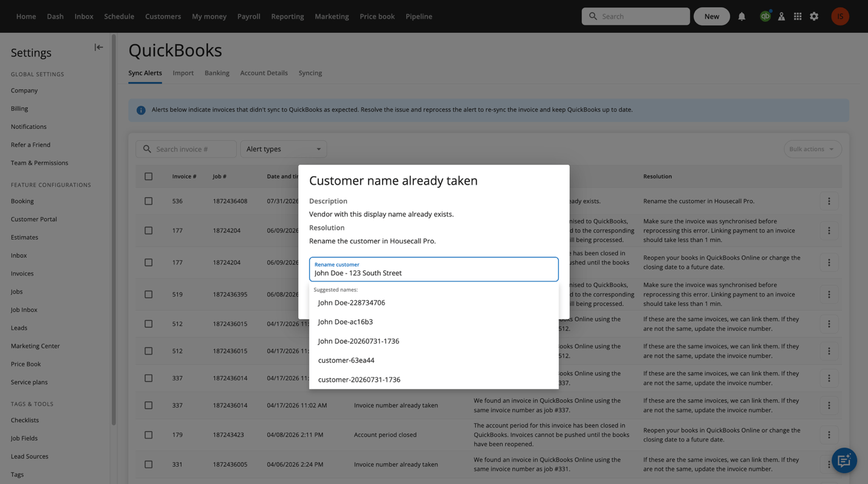
Task: Open Service plans in sidebar
Action: pos(29,382)
